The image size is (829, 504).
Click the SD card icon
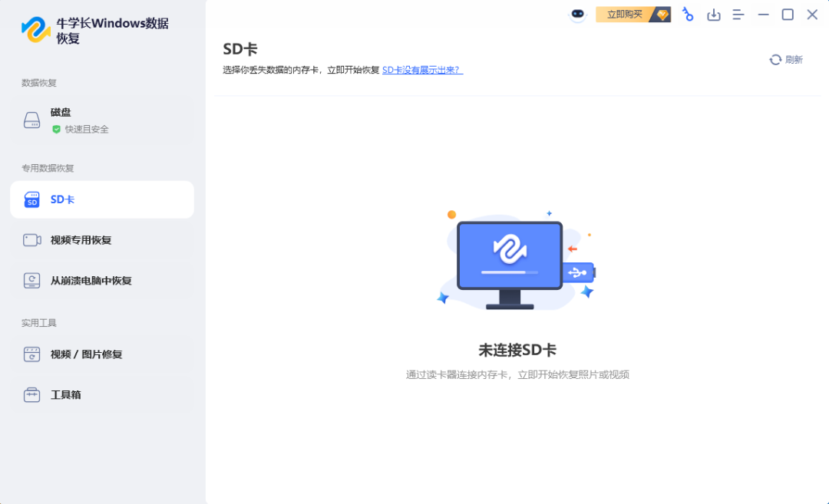click(31, 199)
